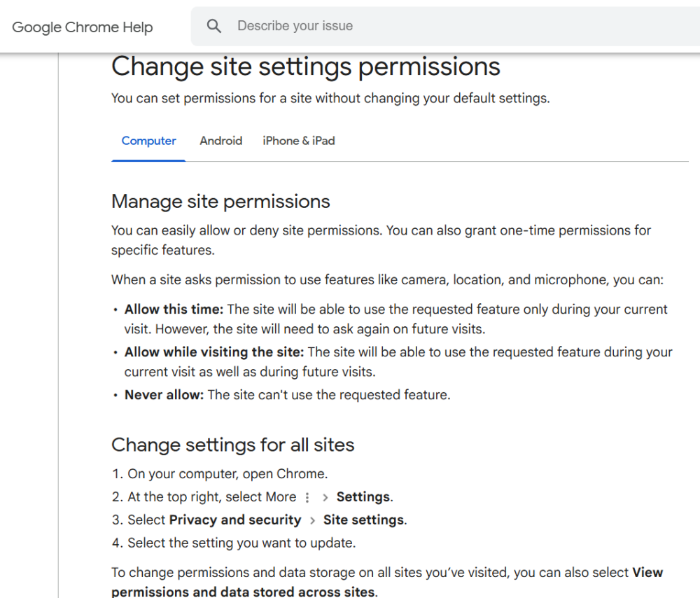Click the search magnifier icon

coord(213,25)
